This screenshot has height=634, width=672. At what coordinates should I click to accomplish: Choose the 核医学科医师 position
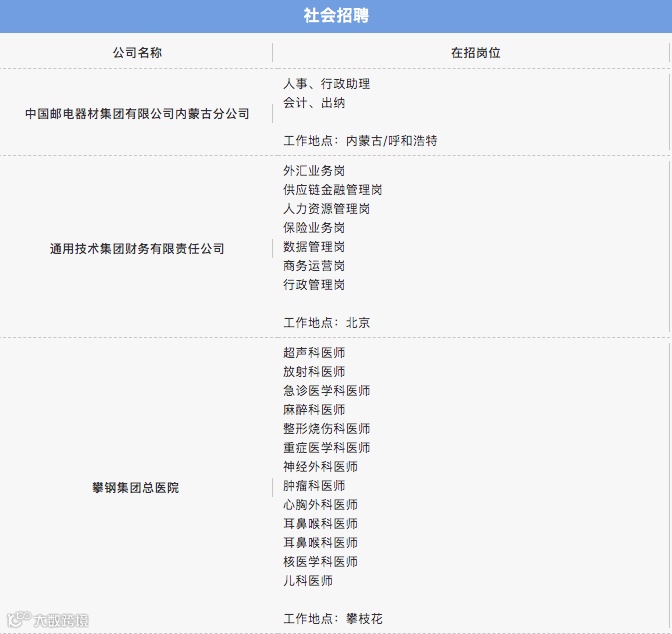tap(321, 562)
